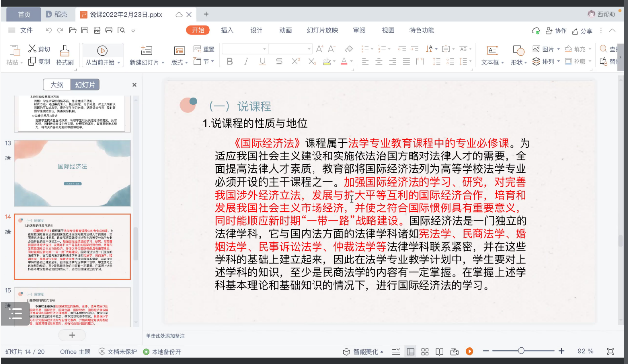The width and height of the screenshot is (628, 364).
Task: Click the Export to PDF icon
Action: click(x=97, y=30)
